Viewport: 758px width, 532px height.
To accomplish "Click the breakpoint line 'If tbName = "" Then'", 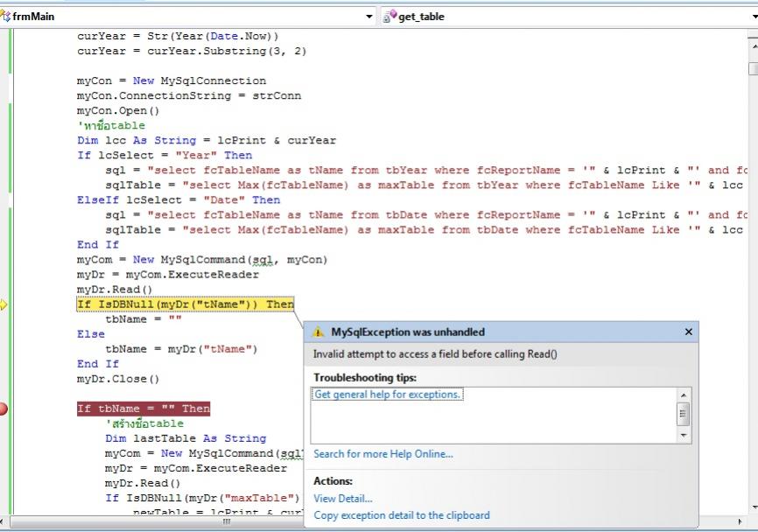I will (144, 409).
